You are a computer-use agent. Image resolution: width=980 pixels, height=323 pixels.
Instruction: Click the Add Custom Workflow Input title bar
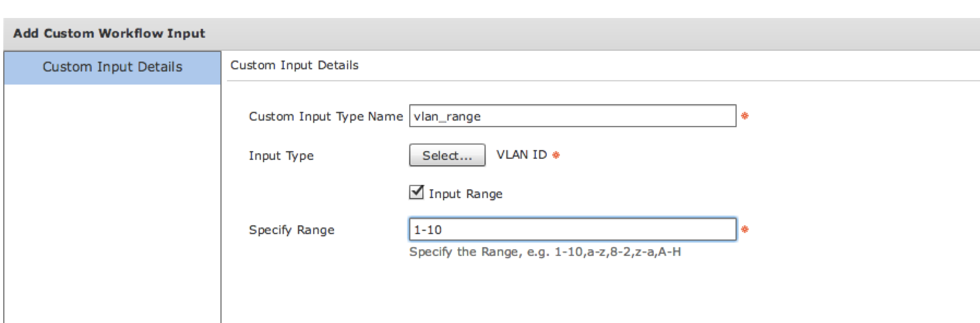(491, 33)
